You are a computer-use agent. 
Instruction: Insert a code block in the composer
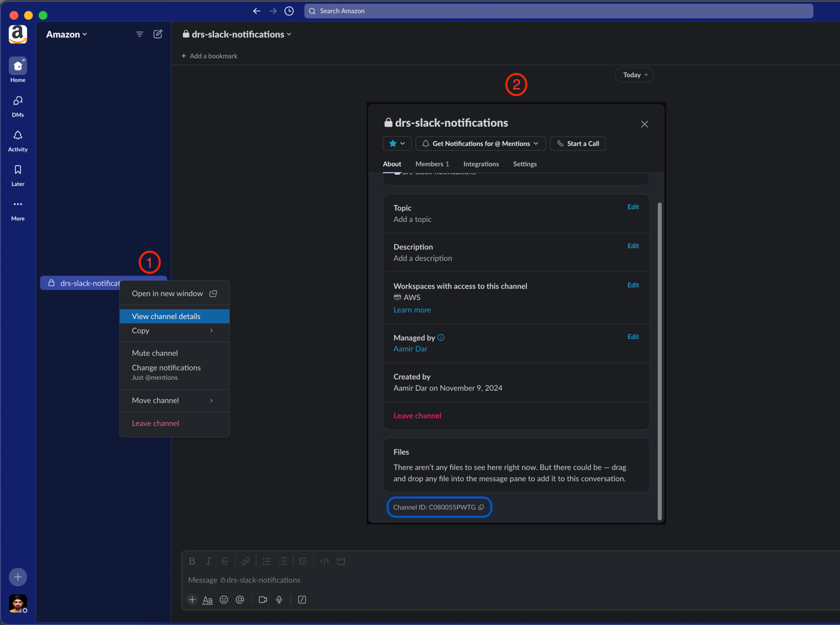point(324,561)
